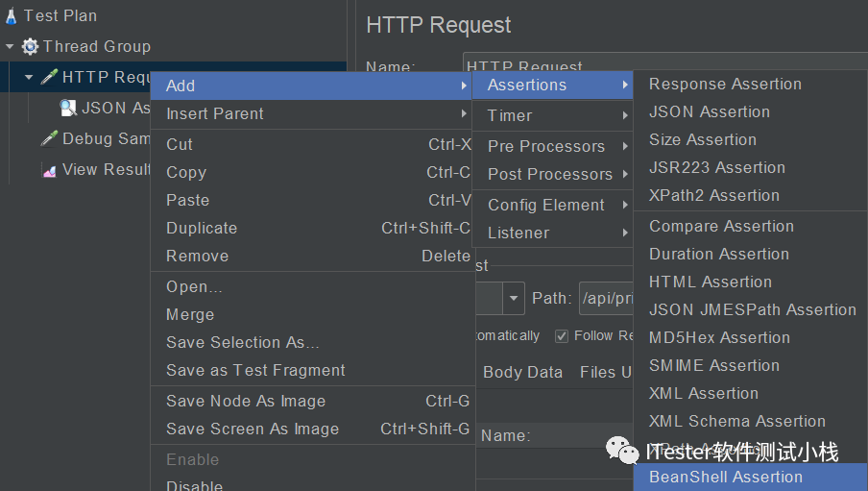Choose Insert Parent in the context menu
Image resolution: width=868 pixels, height=491 pixels.
click(x=311, y=113)
